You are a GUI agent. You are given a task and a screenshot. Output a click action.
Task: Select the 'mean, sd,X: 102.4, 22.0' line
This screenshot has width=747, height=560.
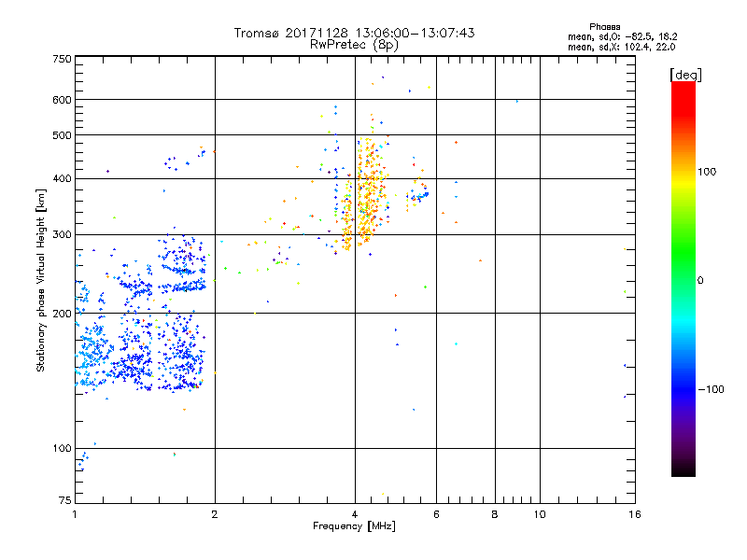[x=621, y=47]
